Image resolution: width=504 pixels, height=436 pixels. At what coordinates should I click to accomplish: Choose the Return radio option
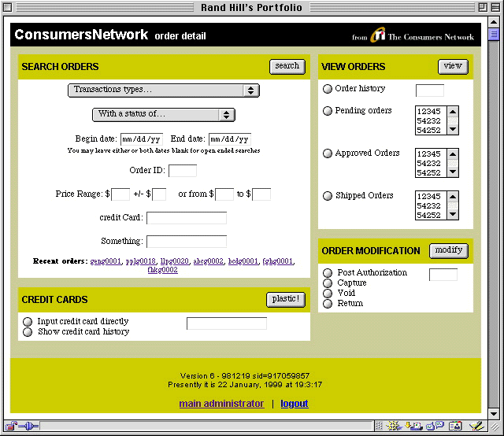[328, 304]
